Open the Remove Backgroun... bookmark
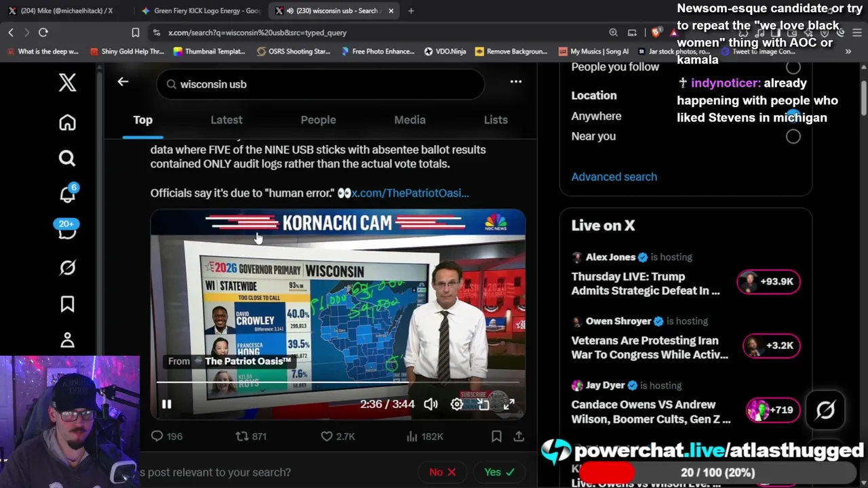This screenshot has width=868, height=488. pyautogui.click(x=511, y=52)
